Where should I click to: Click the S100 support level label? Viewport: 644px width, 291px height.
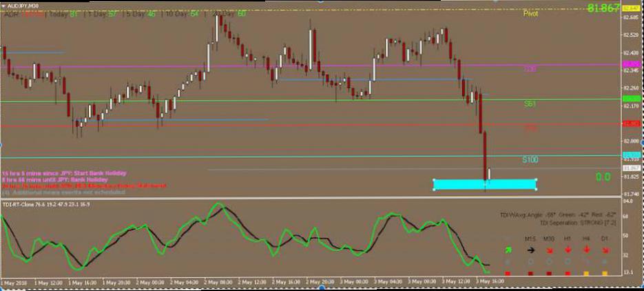click(x=530, y=159)
